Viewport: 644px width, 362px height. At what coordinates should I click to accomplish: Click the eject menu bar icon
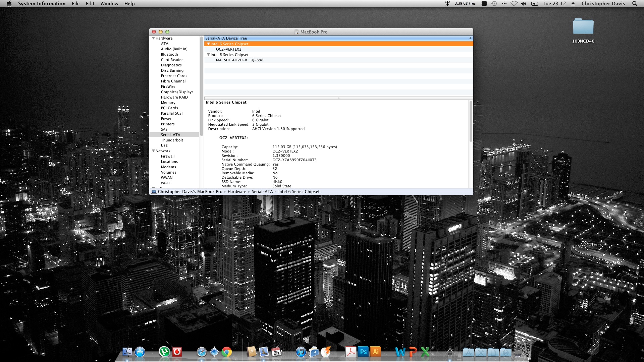pos(573,3)
